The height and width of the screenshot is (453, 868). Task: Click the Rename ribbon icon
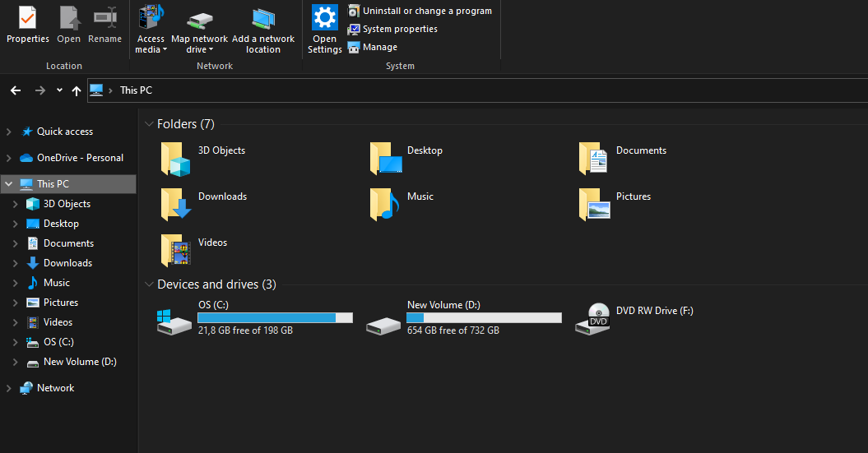coord(104,25)
